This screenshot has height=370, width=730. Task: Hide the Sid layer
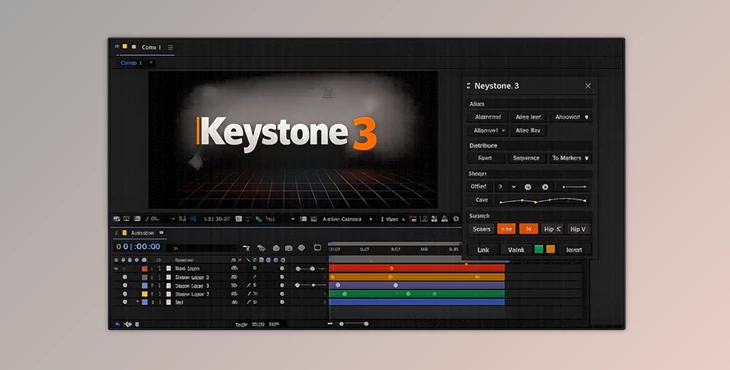point(125,303)
